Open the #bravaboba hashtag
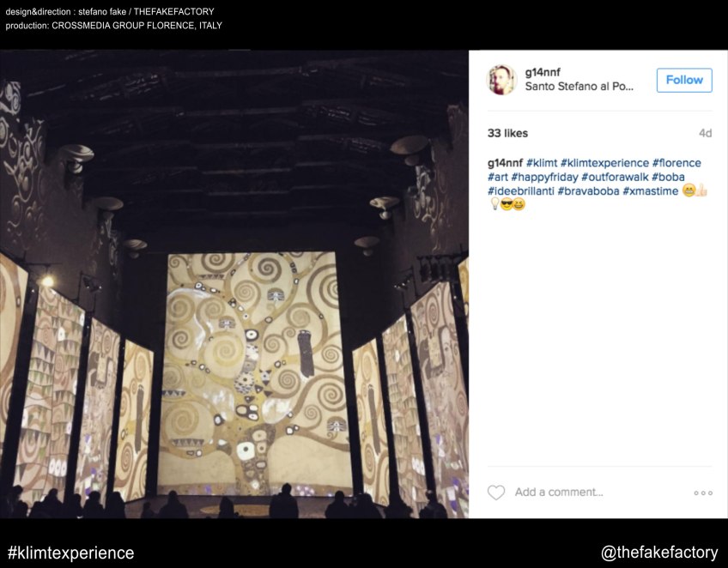Image resolution: width=728 pixels, height=568 pixels. (588, 190)
